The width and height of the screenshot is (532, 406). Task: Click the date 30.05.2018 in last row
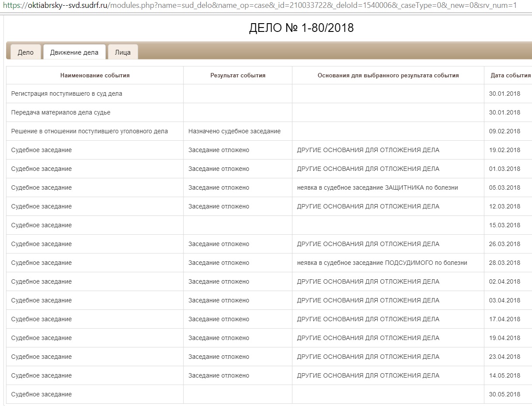click(504, 394)
